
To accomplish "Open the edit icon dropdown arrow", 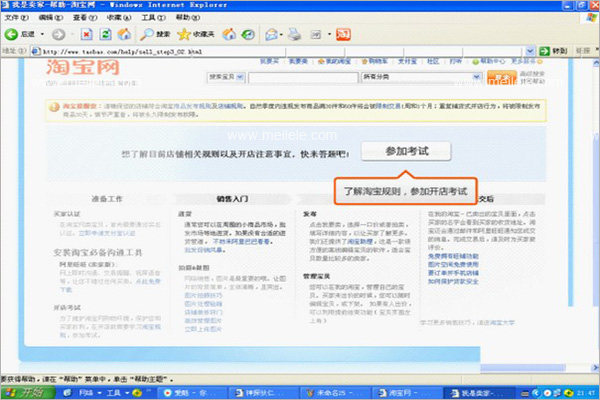I will (329, 35).
